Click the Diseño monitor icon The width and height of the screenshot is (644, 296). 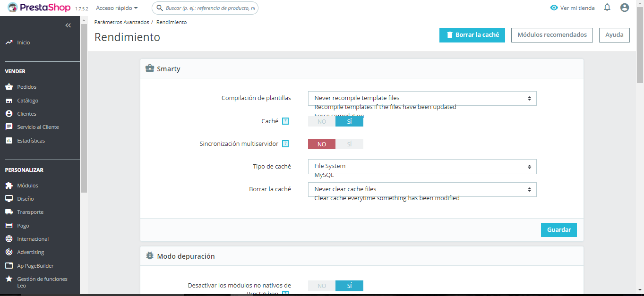(x=9, y=199)
